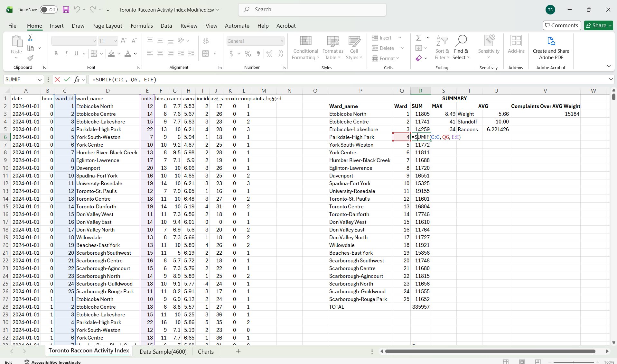Open the General number format dropdown
This screenshot has height=364, width=617.
click(x=282, y=41)
